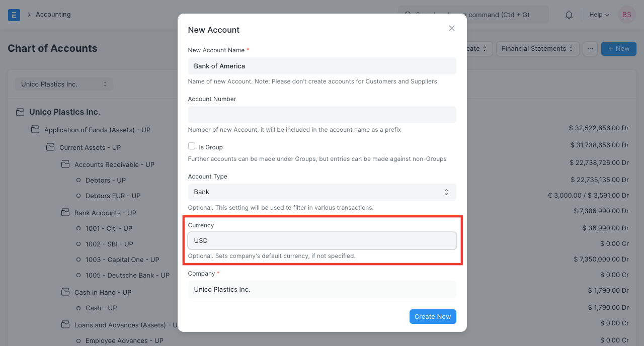This screenshot has height=346, width=644.
Task: Click the Accounting breadcrumb
Action: tap(53, 14)
